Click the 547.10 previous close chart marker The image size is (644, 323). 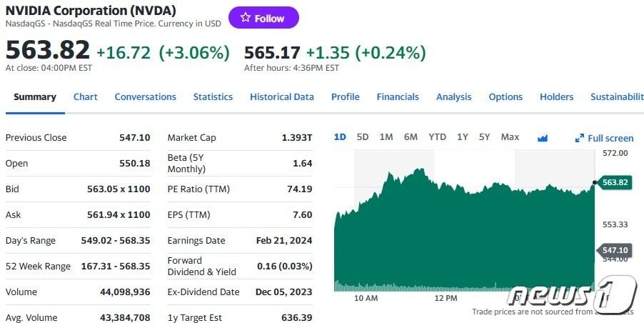[614, 250]
